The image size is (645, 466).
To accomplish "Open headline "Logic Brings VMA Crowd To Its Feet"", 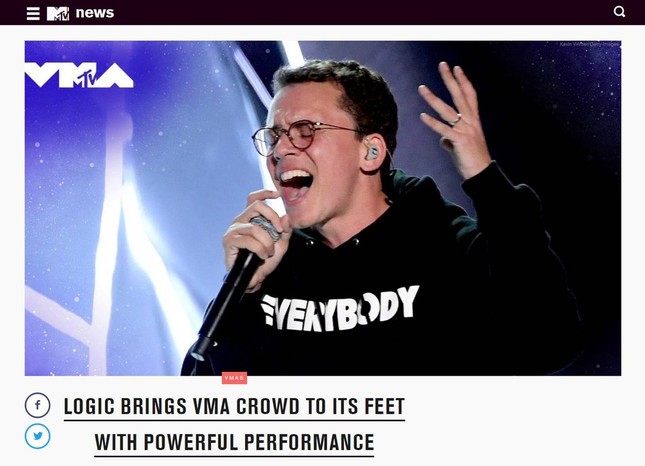I will click(x=234, y=406).
